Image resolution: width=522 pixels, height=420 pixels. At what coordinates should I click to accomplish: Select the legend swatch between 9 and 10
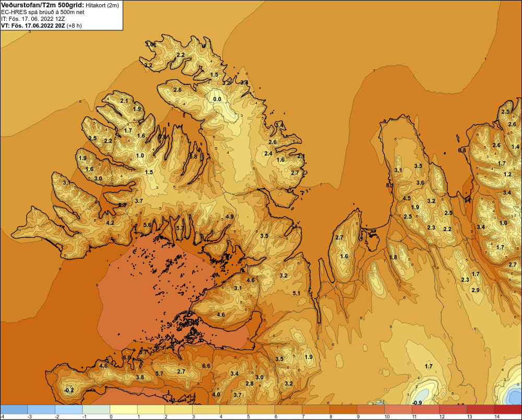(x=371, y=410)
